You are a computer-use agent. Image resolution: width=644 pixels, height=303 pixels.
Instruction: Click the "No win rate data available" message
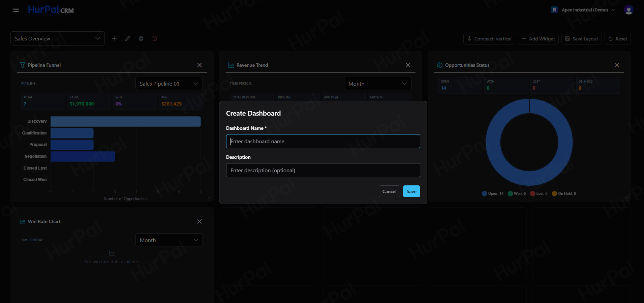[112, 262]
